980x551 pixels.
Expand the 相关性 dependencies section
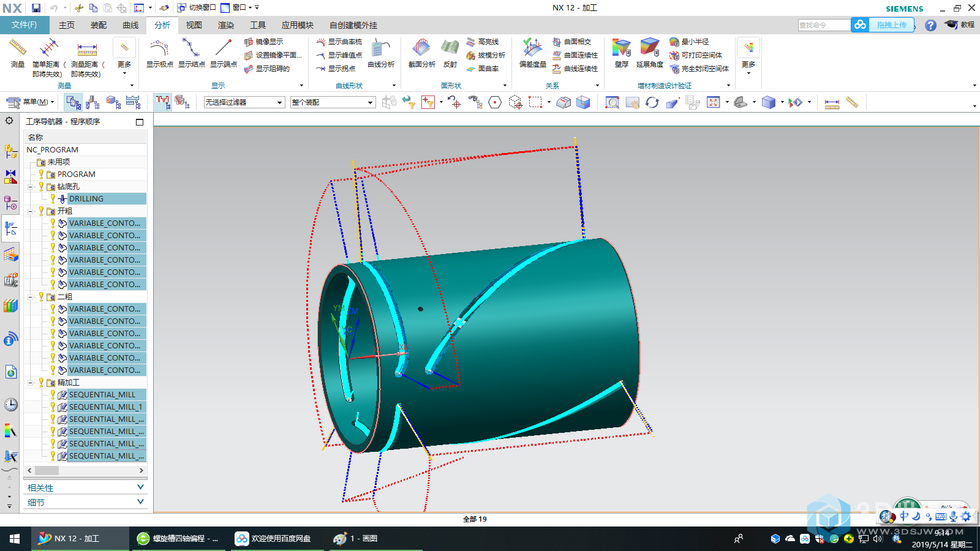point(86,487)
